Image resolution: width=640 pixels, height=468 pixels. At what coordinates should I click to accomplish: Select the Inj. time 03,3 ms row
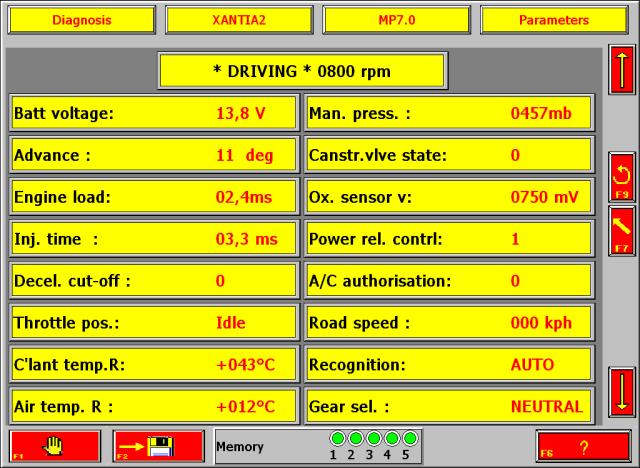click(154, 239)
